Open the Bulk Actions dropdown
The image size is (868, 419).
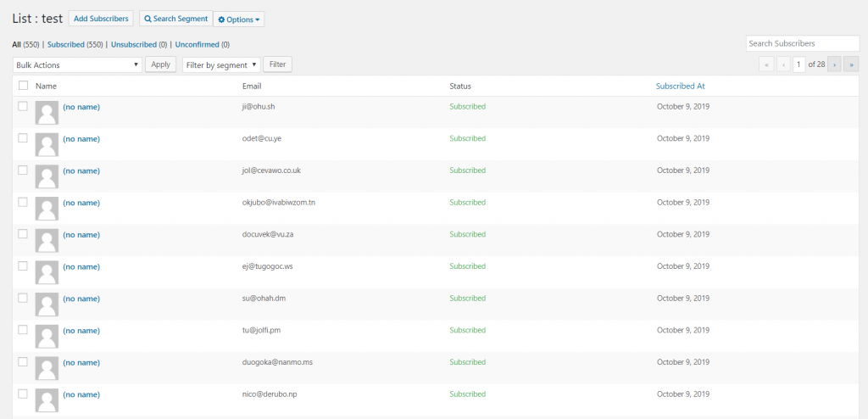point(77,64)
